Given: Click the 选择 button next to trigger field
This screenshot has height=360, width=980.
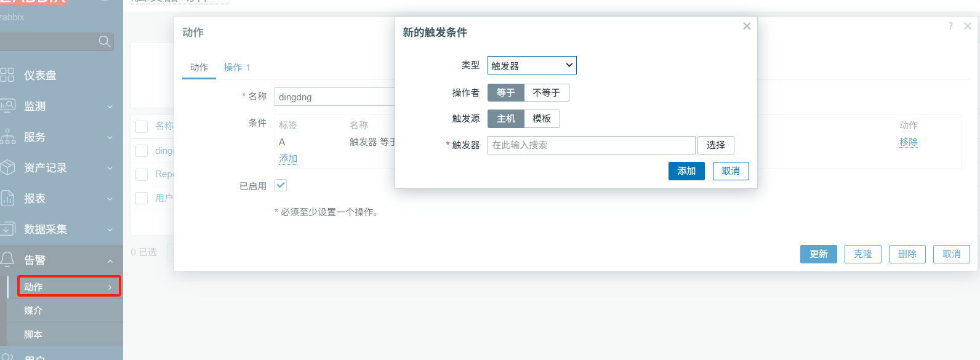Looking at the screenshot, I should click(x=716, y=145).
